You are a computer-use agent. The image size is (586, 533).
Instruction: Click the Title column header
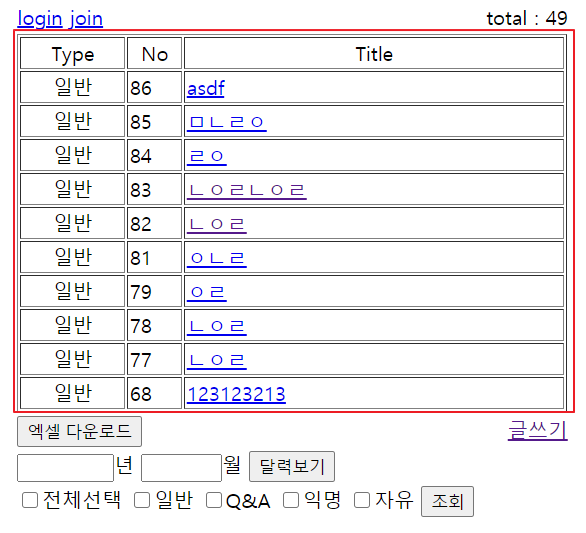(374, 53)
